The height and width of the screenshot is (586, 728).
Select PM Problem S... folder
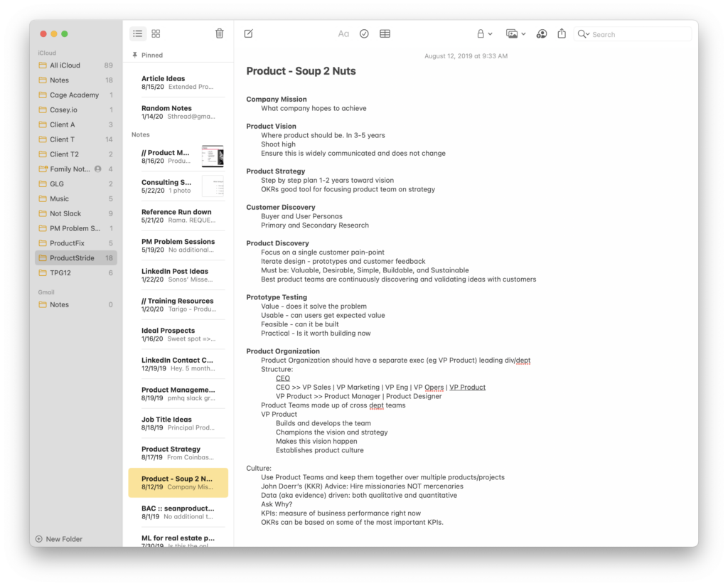(x=75, y=228)
